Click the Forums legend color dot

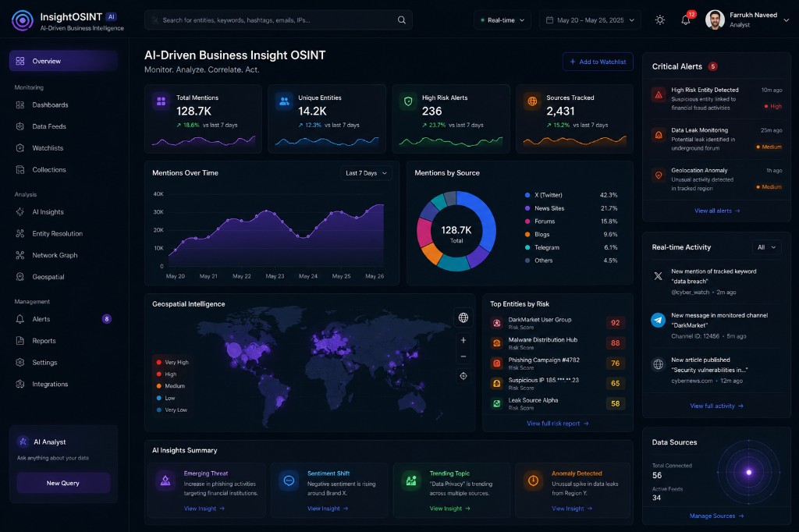[x=527, y=222]
